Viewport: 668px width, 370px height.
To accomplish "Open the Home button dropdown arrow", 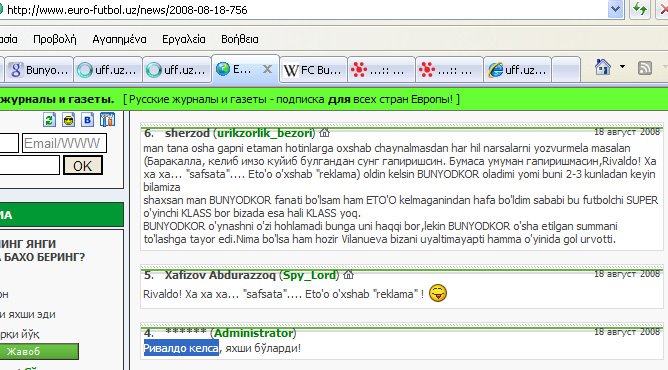I will pyautogui.click(x=622, y=67).
